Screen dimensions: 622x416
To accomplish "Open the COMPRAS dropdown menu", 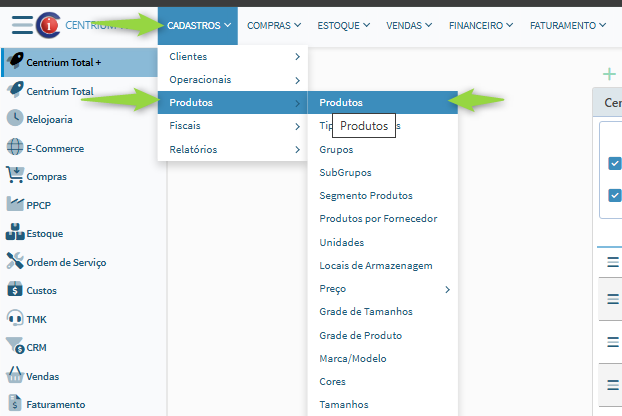I will pos(273,25).
